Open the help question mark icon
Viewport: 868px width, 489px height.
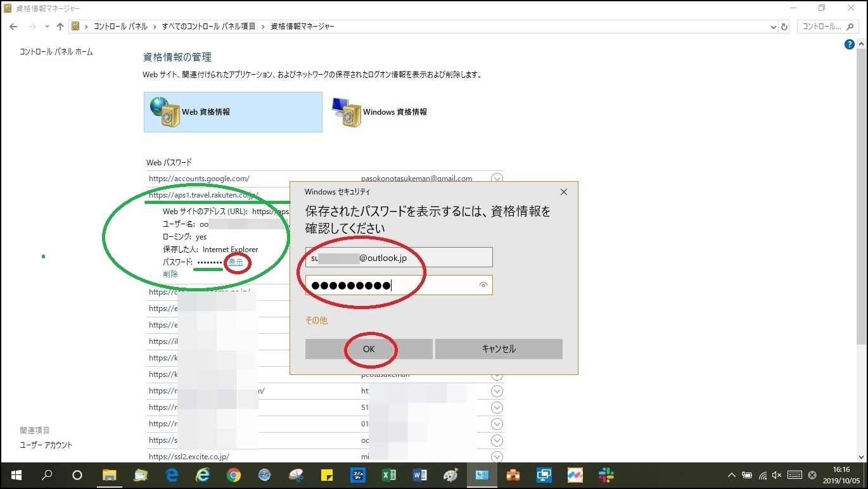click(x=850, y=44)
